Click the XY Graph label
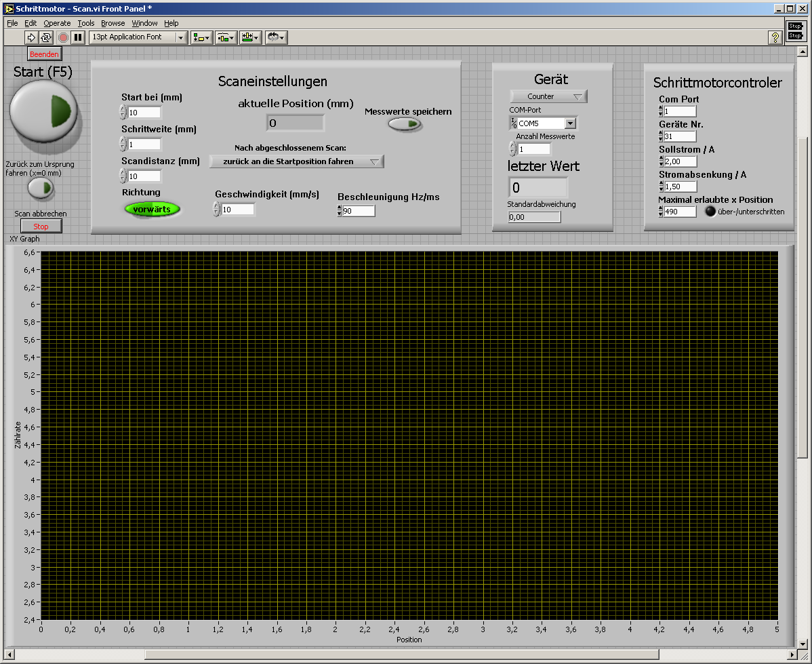The height and width of the screenshot is (664, 812). [x=24, y=239]
